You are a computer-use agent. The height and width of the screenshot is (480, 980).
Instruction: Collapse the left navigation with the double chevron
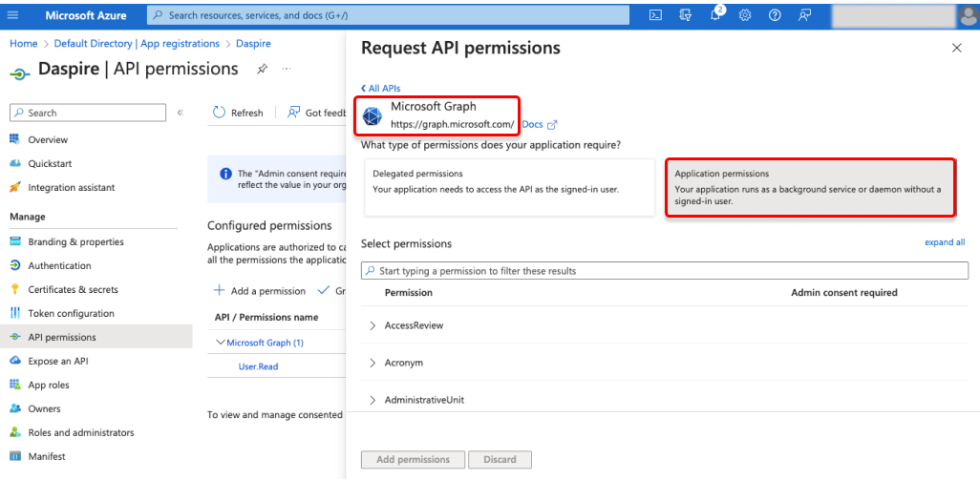180,113
